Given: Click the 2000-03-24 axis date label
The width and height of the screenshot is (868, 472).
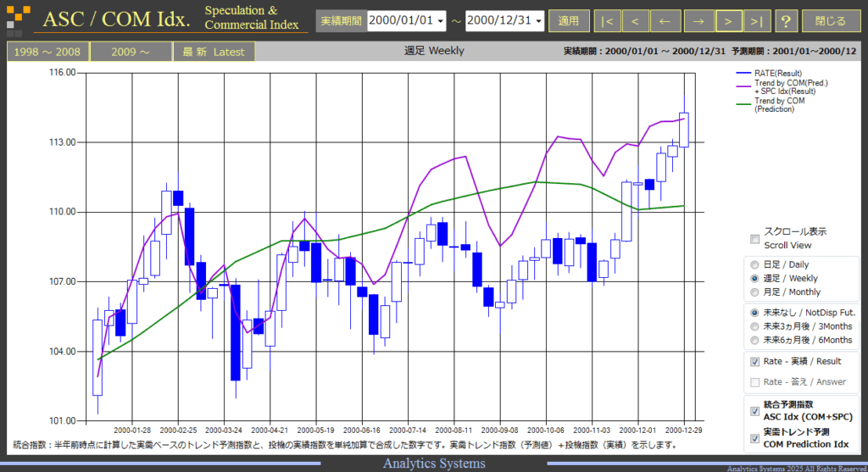Looking at the screenshot, I should click(x=224, y=430).
